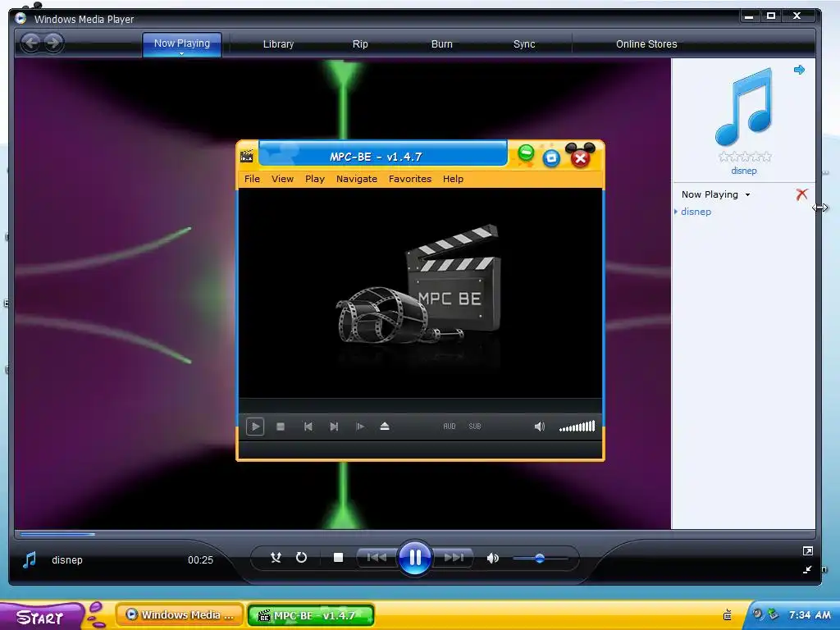Clear the list pane with red X

(x=801, y=194)
